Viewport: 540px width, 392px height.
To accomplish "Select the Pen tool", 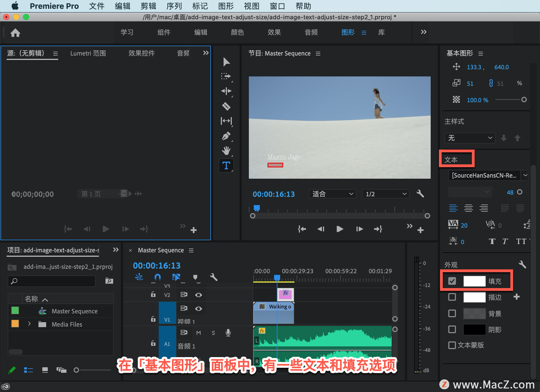I will 226,136.
